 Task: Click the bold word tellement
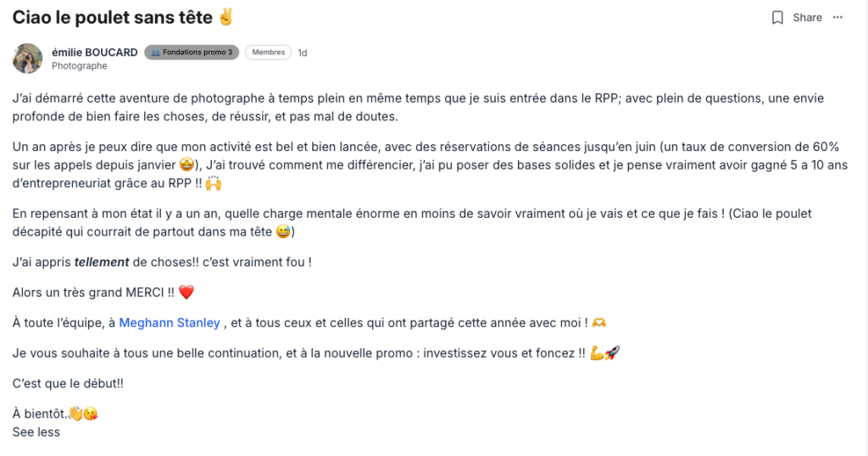[102, 263]
